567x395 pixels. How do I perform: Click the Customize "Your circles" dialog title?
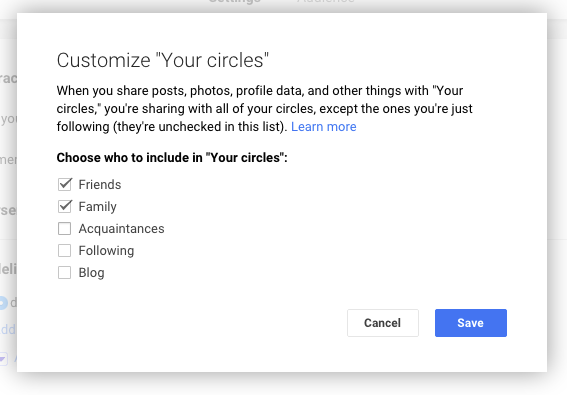163,60
